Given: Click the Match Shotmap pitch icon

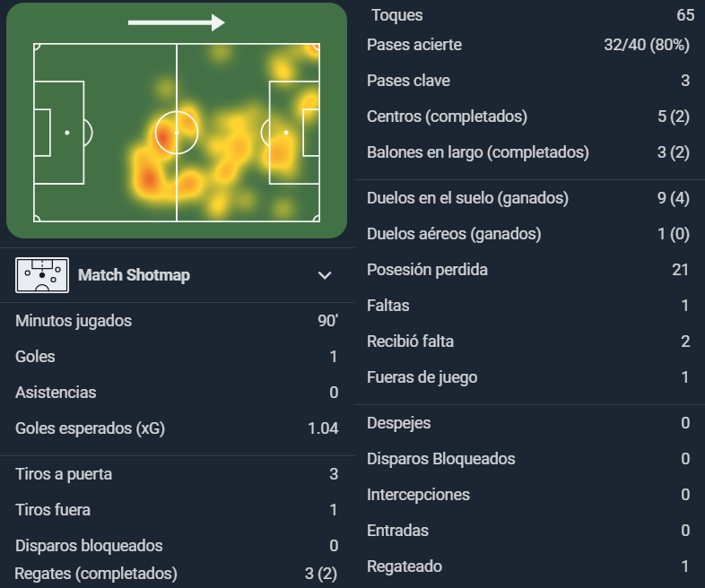Looking at the screenshot, I should point(42,275).
